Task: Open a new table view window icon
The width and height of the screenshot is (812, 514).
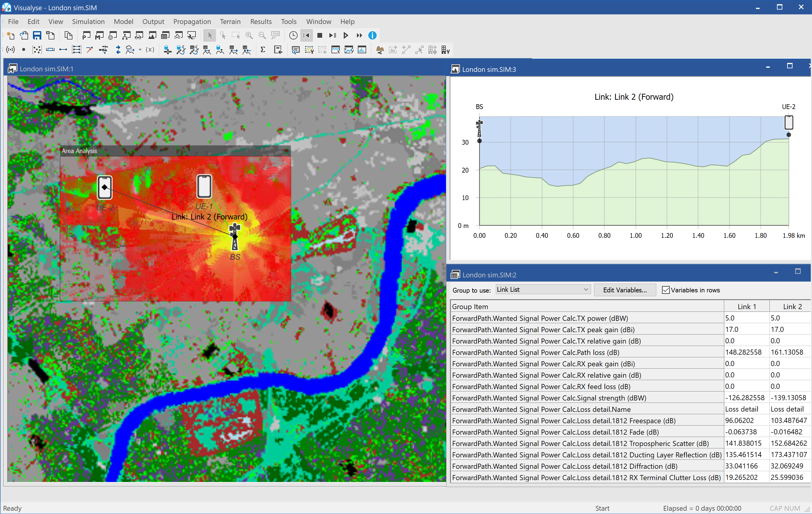Action: pos(165,35)
